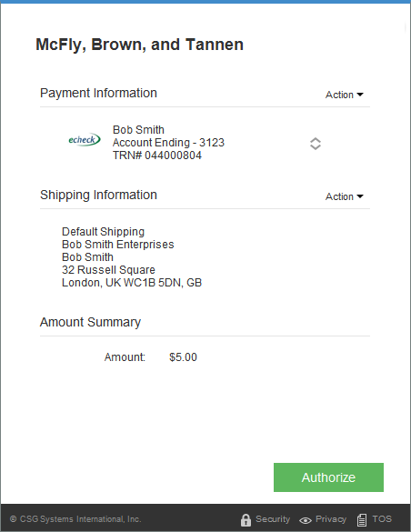Click the caret arrow beside Payment Action
The height and width of the screenshot is (532, 411).
(x=360, y=95)
